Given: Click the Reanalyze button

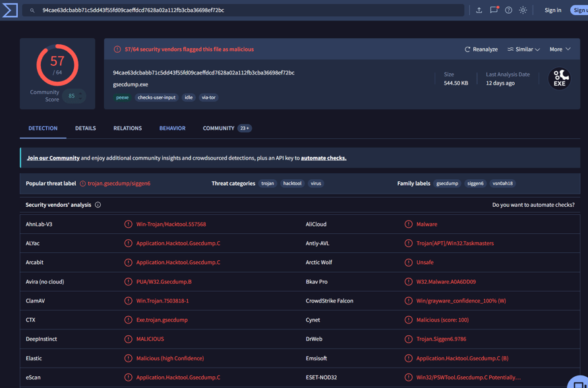Looking at the screenshot, I should [481, 49].
